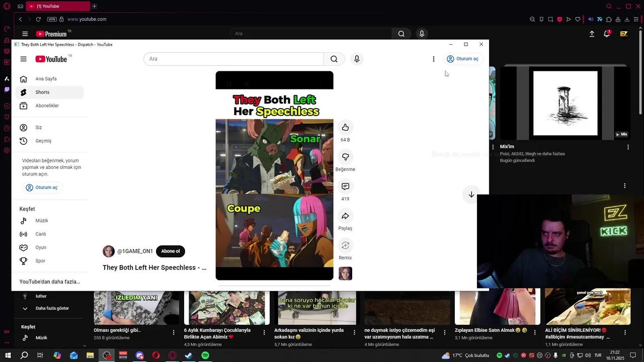The height and width of the screenshot is (362, 644).
Task: Open options for the Mix'im card
Action: tap(628, 147)
